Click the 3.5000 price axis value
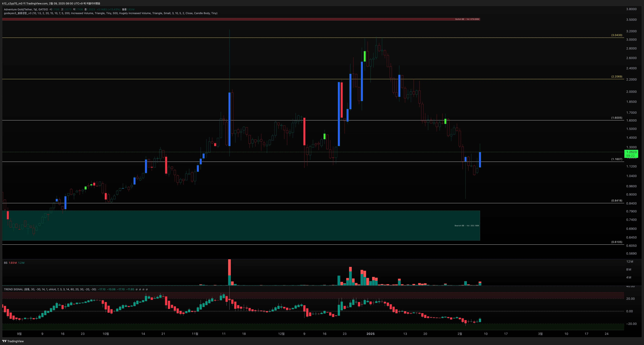This screenshot has width=644, height=345. [x=631, y=20]
